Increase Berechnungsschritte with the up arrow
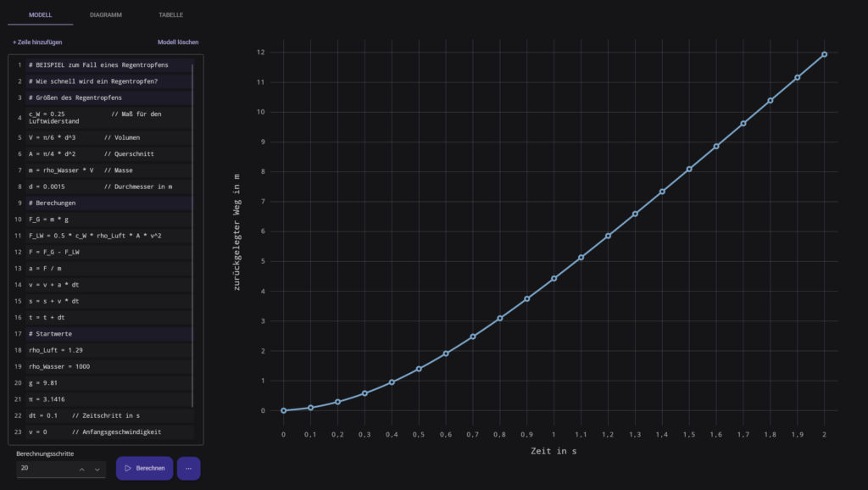Viewport: 868px width, 490px height. coord(82,469)
